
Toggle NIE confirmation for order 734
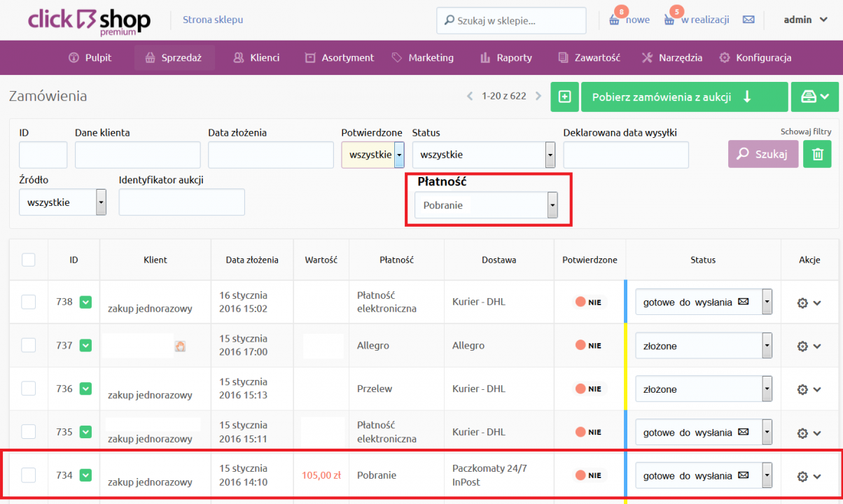click(x=589, y=476)
